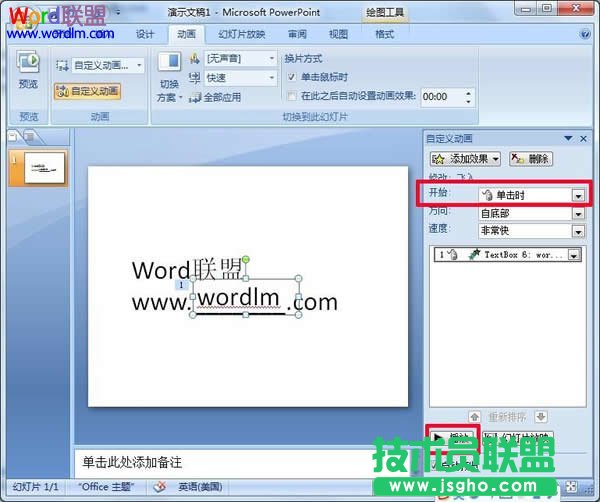Enable the 在此之后自动设置动画效果 checkbox
The height and width of the screenshot is (502, 600).
[292, 97]
